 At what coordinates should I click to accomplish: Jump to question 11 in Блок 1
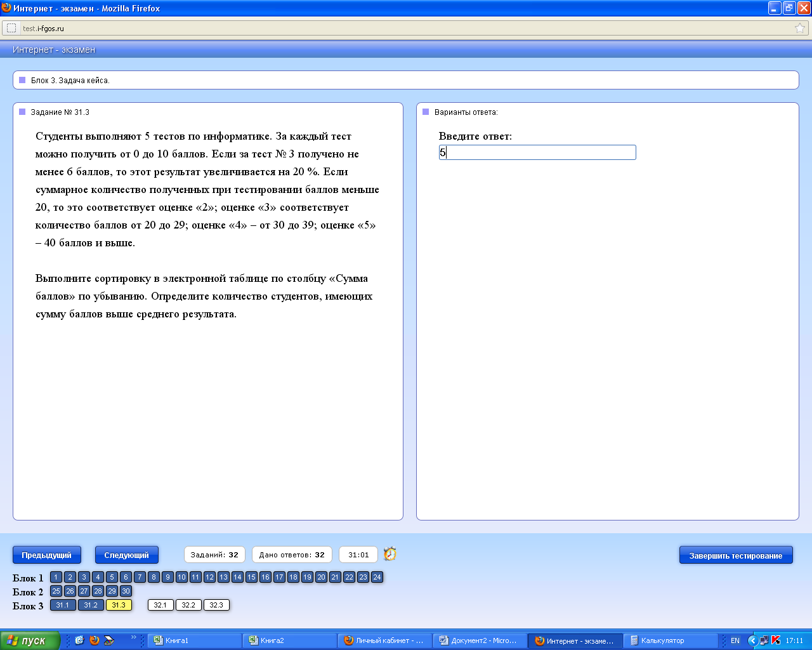[195, 577]
